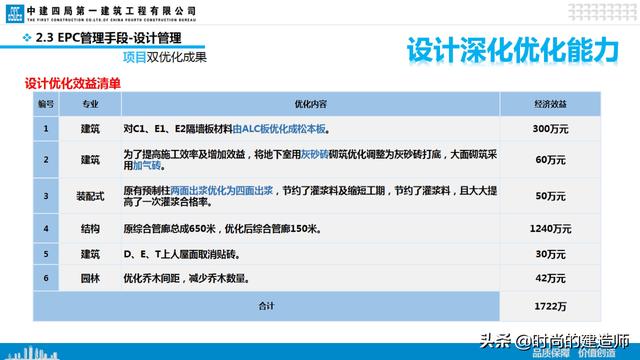Image resolution: width=640 pixels, height=360 pixels.
Task: Click blue text '两面出浆优化为四面出浆'
Action: [x=222, y=191]
